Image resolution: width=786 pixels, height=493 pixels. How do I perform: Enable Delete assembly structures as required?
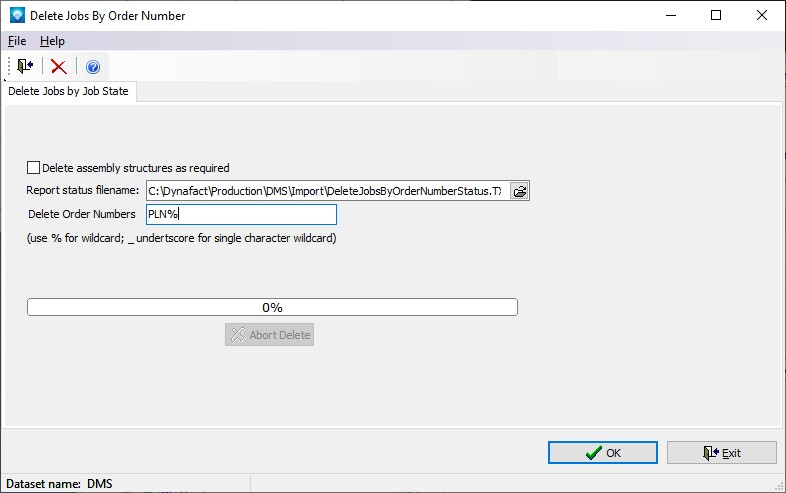(34, 168)
